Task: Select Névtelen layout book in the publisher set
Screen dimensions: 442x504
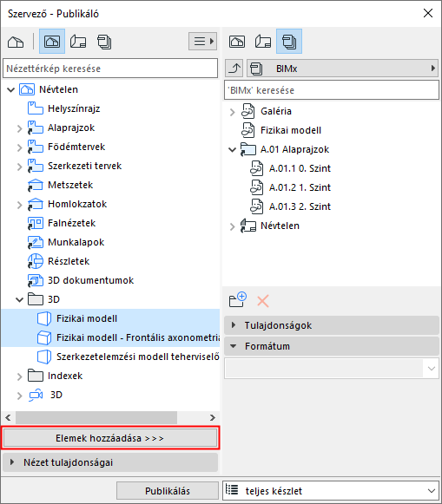Action: coord(280,226)
